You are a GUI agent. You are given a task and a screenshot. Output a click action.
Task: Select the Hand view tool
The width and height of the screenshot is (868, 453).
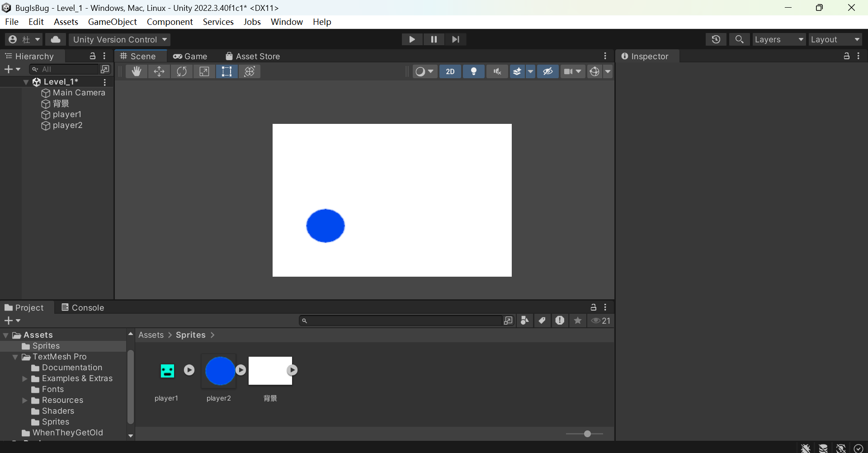tap(136, 71)
